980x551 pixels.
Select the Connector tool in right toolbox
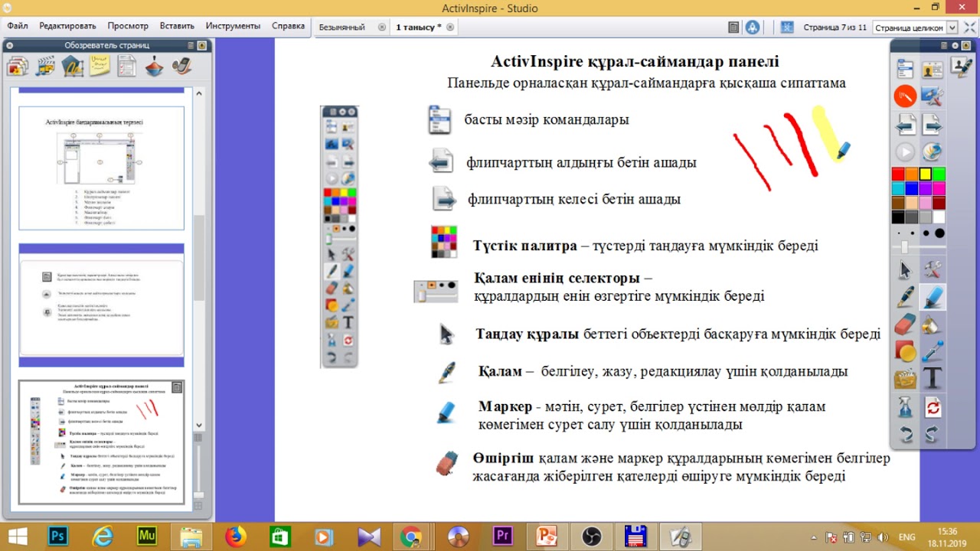point(932,351)
